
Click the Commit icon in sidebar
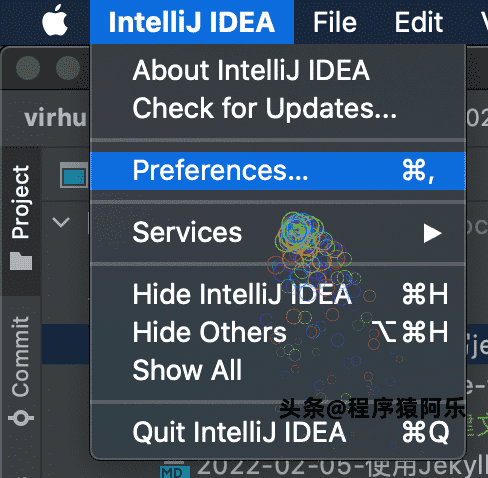[x=21, y=418]
